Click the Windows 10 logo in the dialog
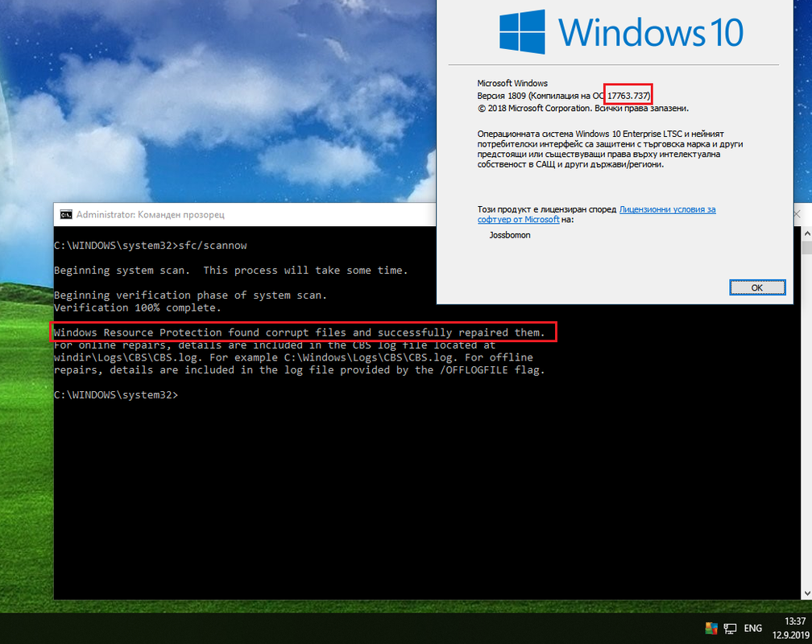The height and width of the screenshot is (644, 812). click(x=621, y=32)
